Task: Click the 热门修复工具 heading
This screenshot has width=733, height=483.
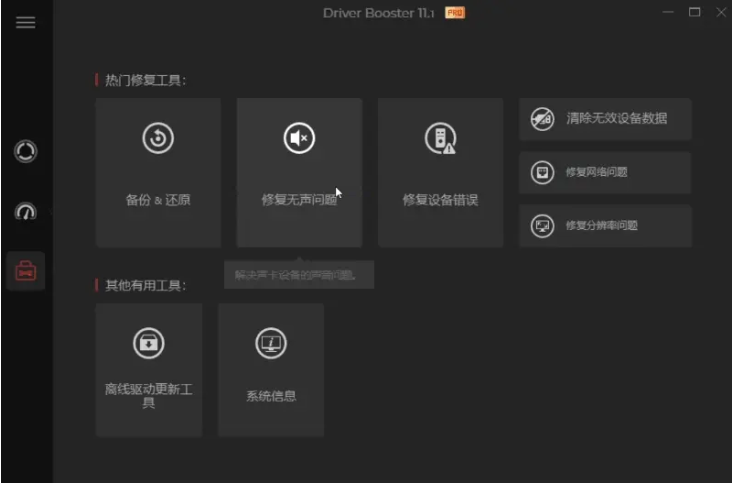Action: coord(145,80)
